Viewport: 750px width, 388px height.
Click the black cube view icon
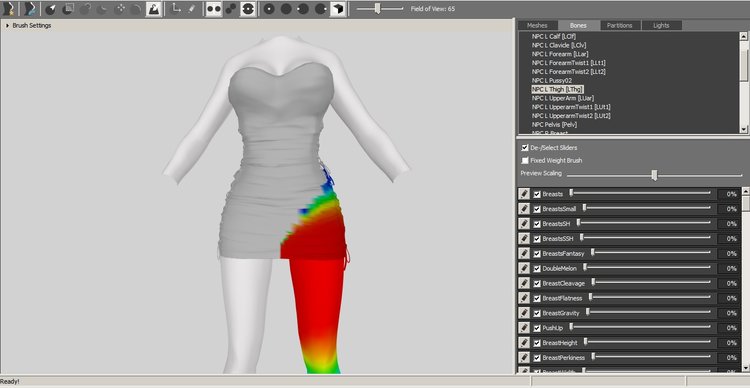point(338,9)
